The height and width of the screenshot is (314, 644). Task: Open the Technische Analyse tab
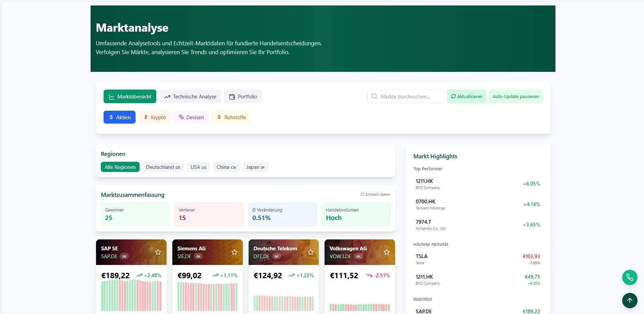click(x=190, y=97)
